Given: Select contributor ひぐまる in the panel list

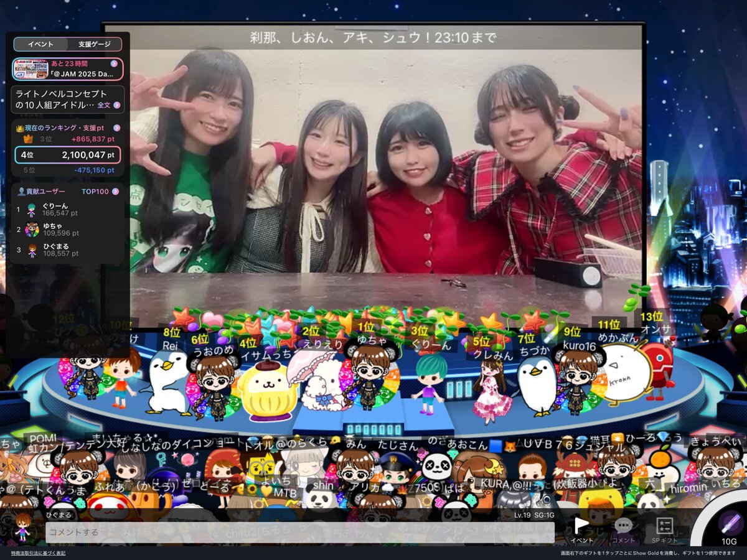Looking at the screenshot, I should point(68,250).
